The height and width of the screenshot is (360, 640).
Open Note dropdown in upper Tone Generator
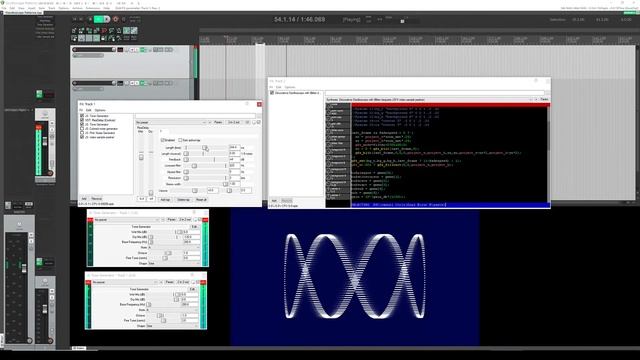click(x=174, y=248)
